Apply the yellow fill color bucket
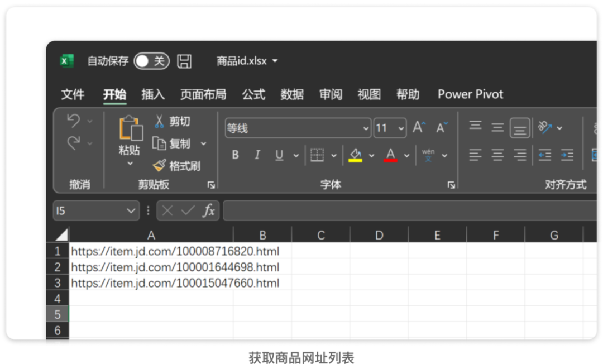Image resolution: width=603 pixels, height=364 pixels. (355, 155)
